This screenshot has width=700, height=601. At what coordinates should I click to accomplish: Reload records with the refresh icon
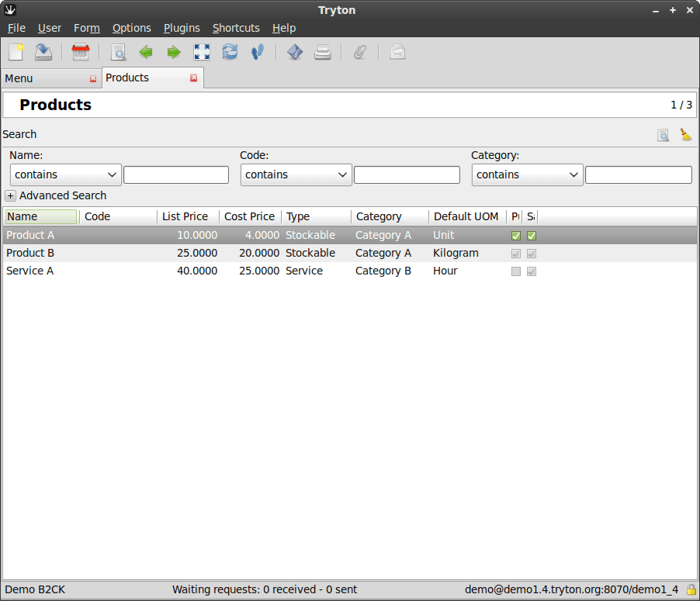(x=230, y=52)
